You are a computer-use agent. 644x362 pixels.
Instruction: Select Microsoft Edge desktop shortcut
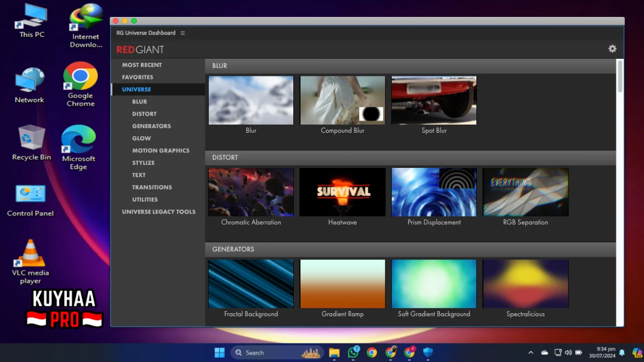click(x=78, y=148)
